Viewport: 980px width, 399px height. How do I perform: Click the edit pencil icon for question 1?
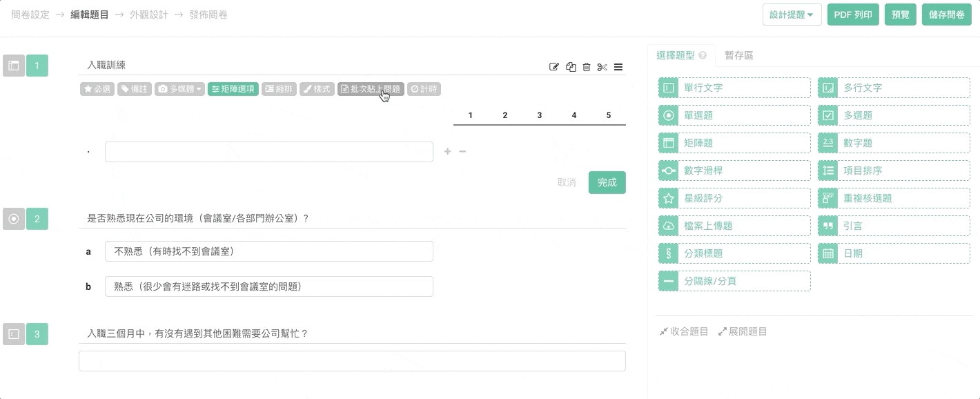(553, 67)
